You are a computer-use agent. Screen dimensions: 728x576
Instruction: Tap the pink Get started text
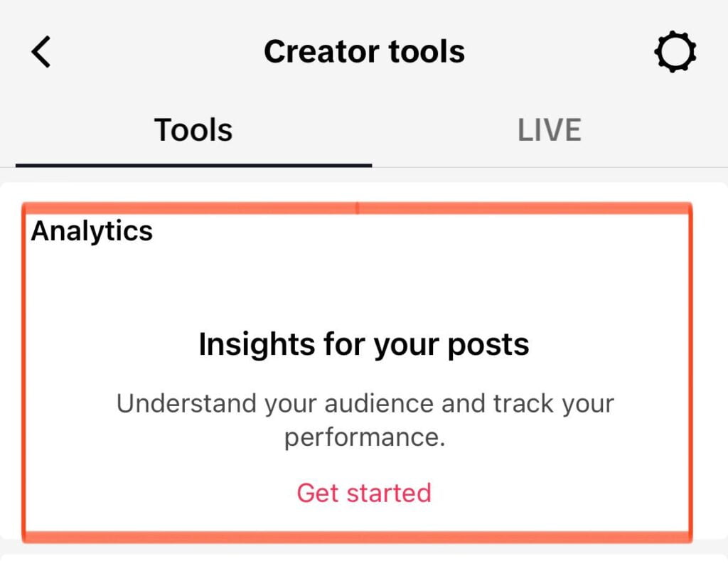pos(364,492)
